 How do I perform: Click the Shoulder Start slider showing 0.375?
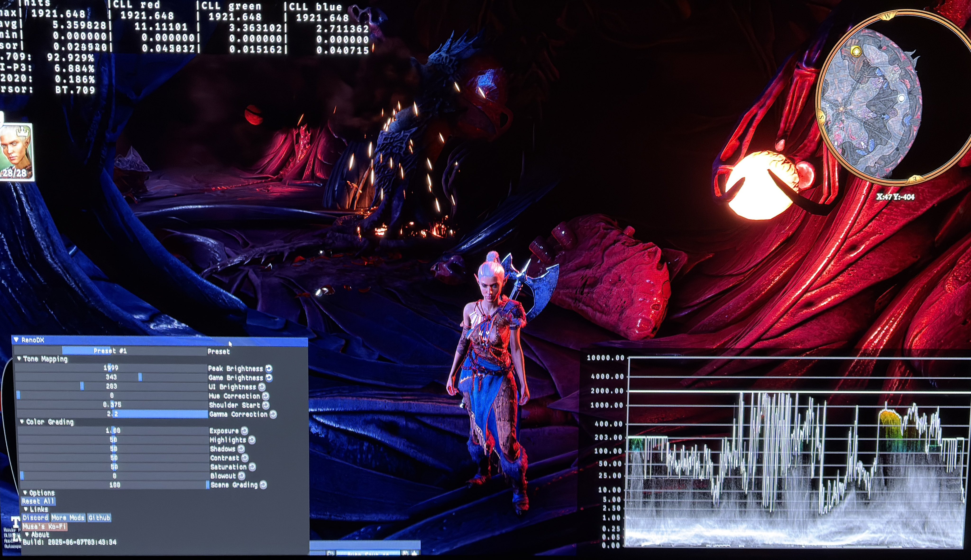[112, 405]
